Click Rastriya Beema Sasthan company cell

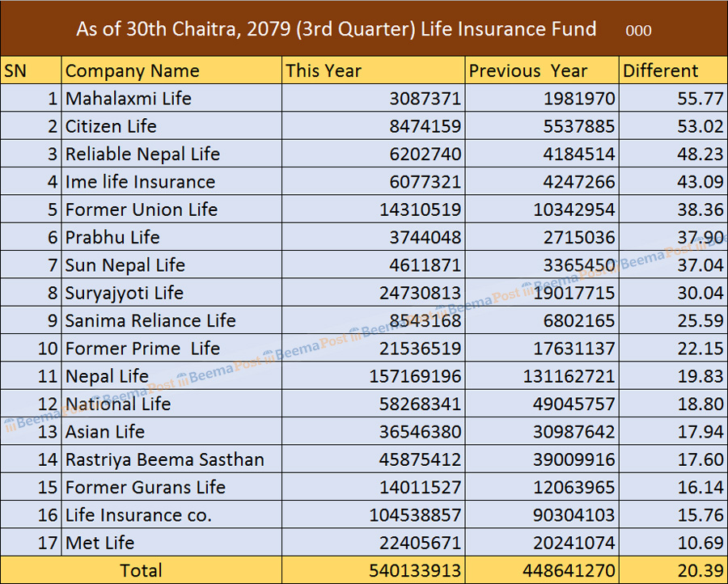point(165,459)
